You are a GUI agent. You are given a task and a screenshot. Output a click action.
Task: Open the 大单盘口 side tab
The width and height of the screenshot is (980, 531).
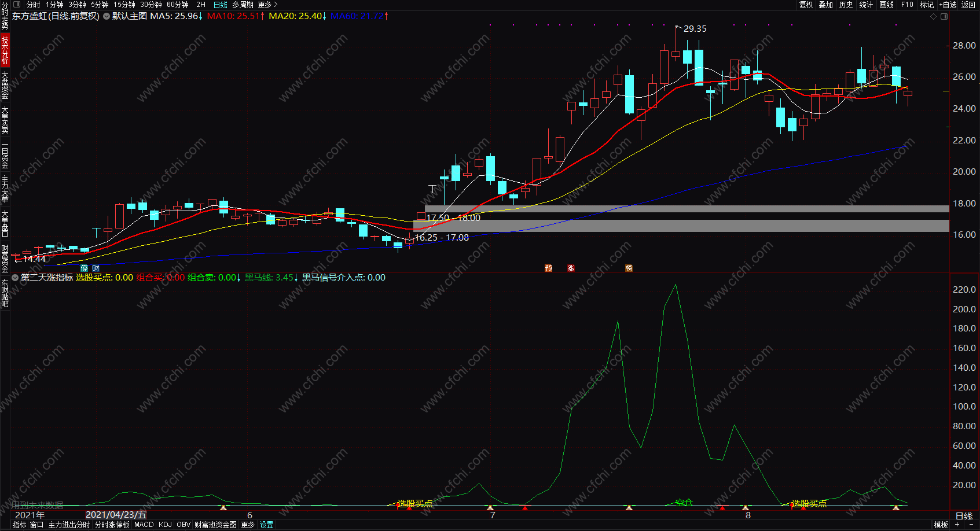pyautogui.click(x=5, y=223)
